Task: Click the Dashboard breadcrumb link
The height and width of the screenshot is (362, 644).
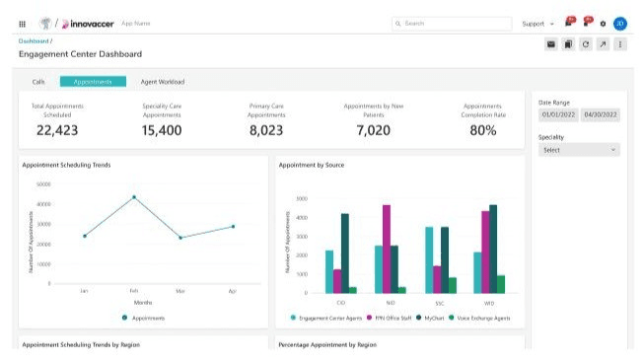Action: (34, 41)
